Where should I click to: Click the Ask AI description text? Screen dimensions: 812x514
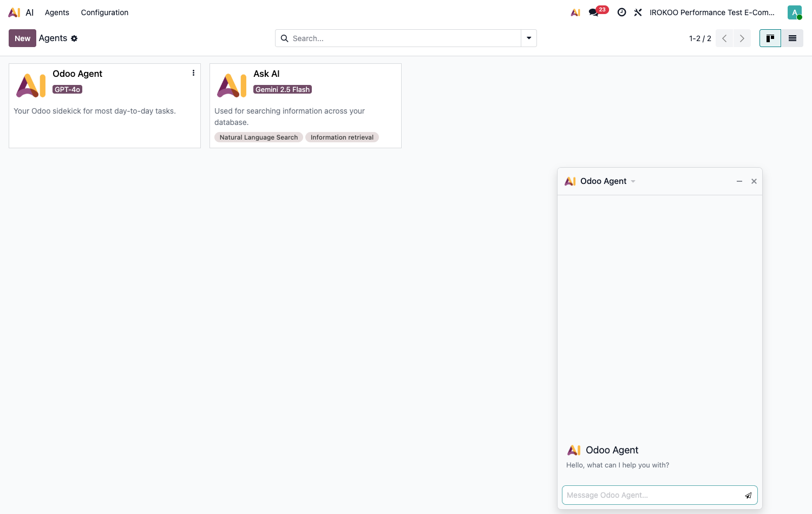tap(290, 116)
